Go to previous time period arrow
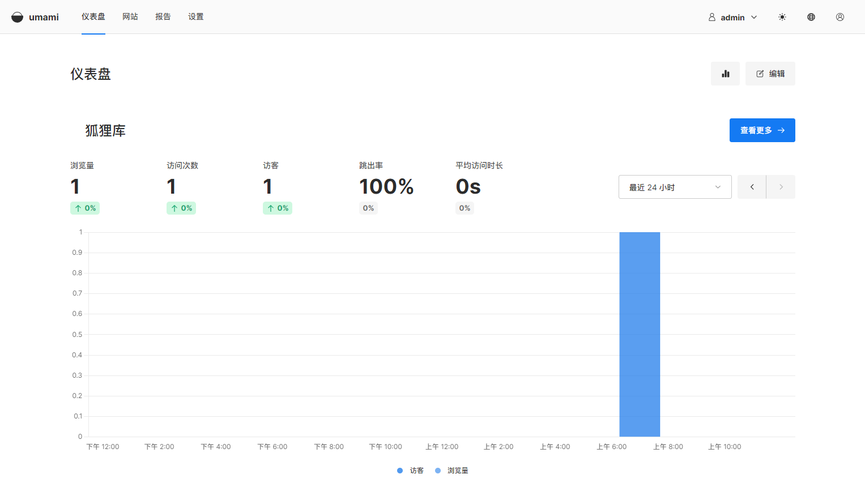865x504 pixels. coord(752,187)
